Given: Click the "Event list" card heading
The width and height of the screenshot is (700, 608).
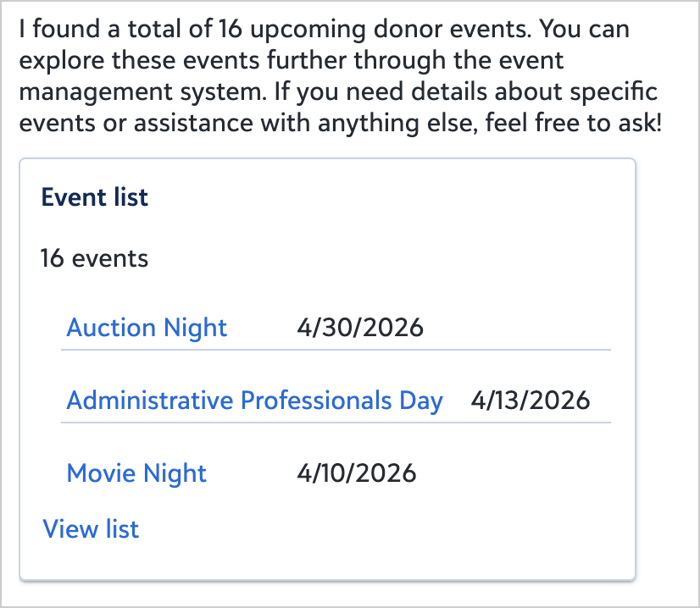Looking at the screenshot, I should (x=95, y=197).
